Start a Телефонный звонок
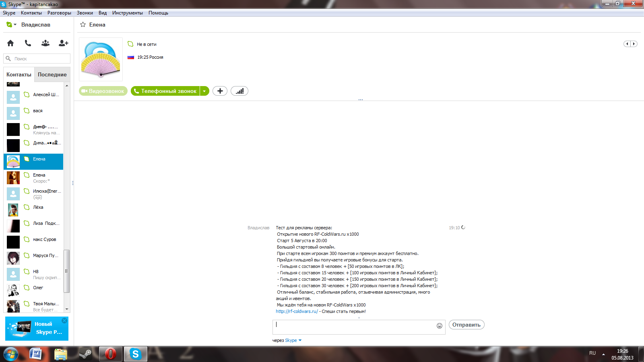 click(165, 91)
